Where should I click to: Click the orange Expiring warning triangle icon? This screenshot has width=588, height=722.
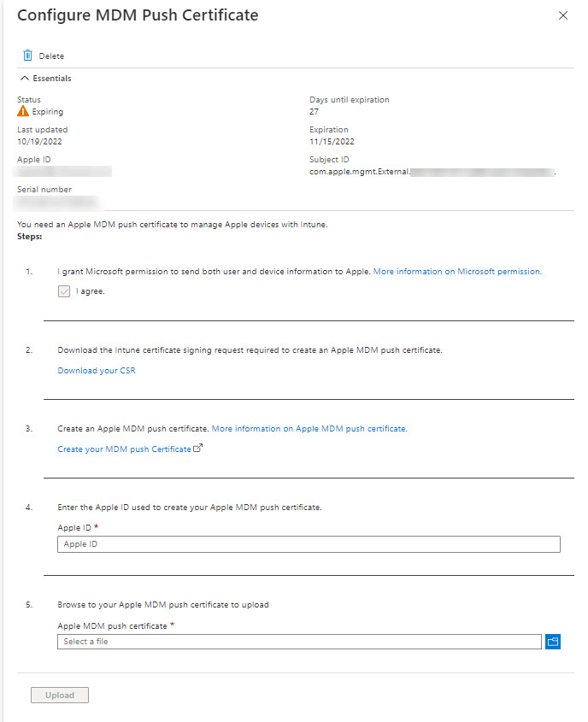pos(23,112)
